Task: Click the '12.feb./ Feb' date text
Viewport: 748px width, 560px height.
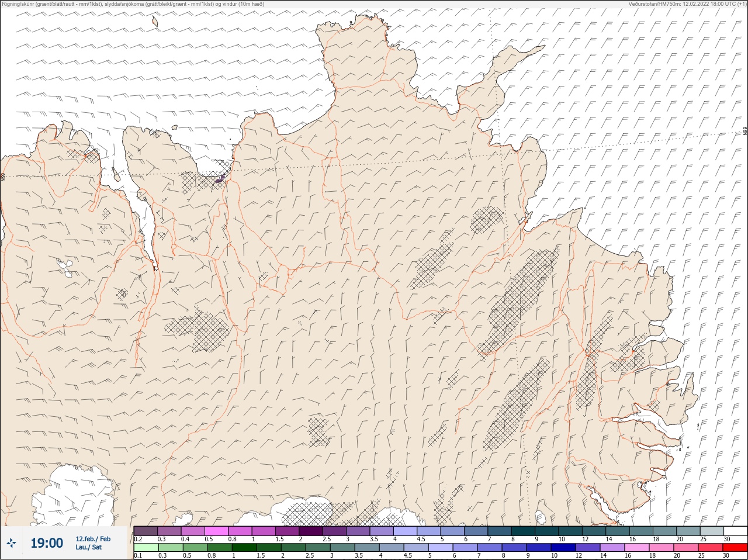Action: point(93,539)
